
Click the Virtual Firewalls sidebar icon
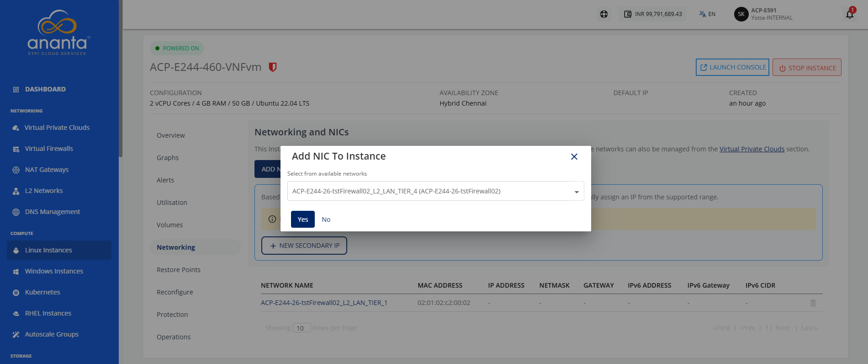(16, 149)
